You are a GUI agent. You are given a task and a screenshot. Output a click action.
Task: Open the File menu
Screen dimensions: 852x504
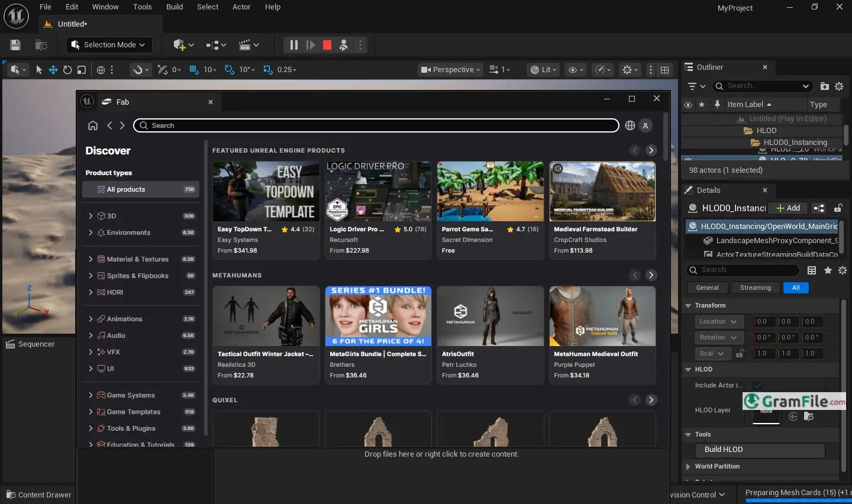click(46, 7)
